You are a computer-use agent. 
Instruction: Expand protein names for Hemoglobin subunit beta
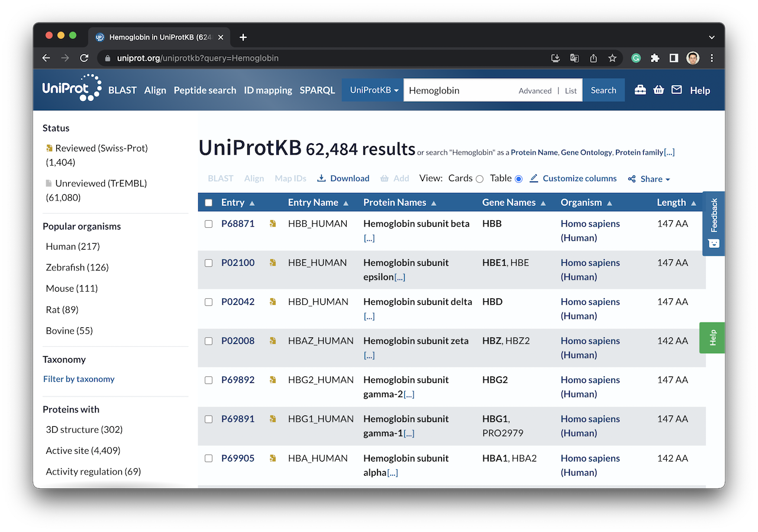pyautogui.click(x=369, y=238)
